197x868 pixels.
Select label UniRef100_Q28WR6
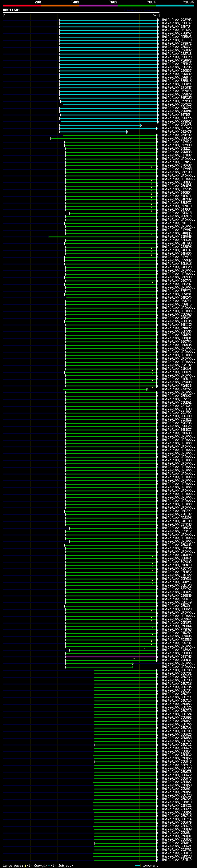click(177, 247)
